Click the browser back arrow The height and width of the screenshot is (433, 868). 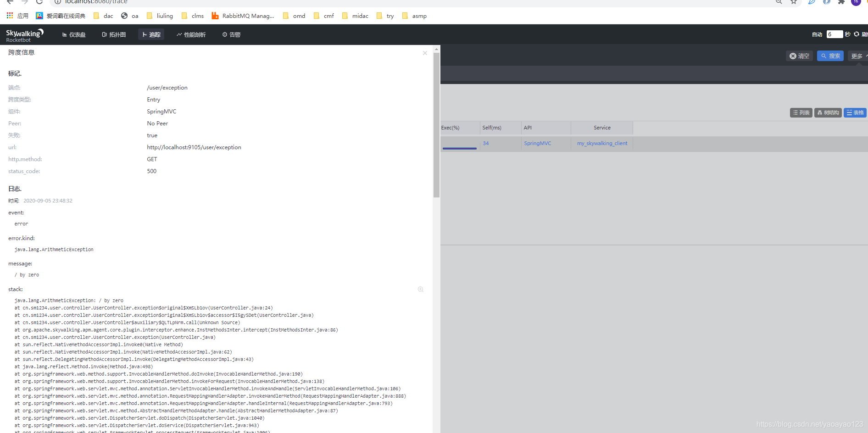[x=10, y=2]
